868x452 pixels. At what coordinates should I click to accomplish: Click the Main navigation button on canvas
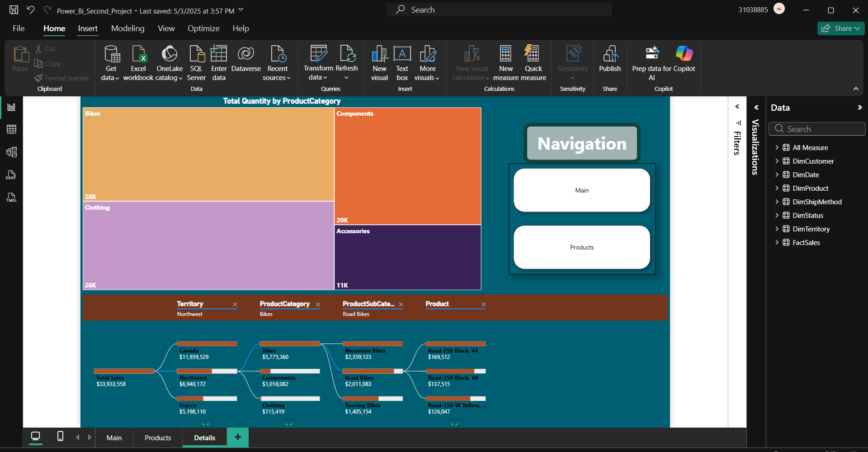581,190
